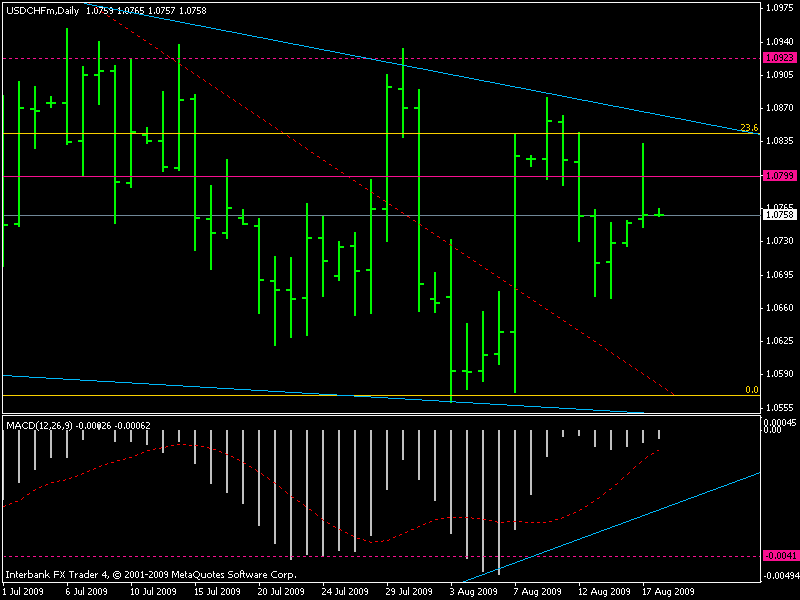This screenshot has height=600, width=800.
Task: Click the 29 Jul 2009 date label
Action: pos(410,591)
